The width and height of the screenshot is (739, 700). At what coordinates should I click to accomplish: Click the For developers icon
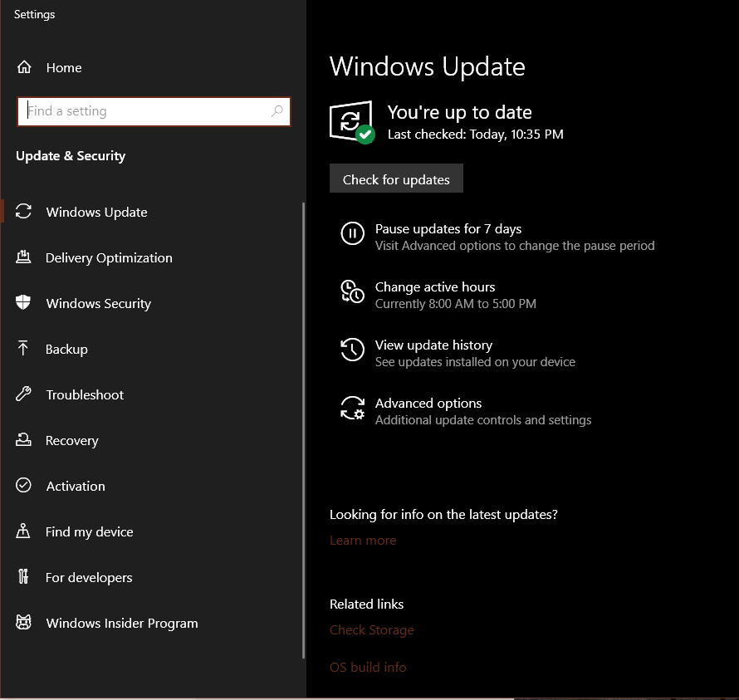[x=24, y=577]
